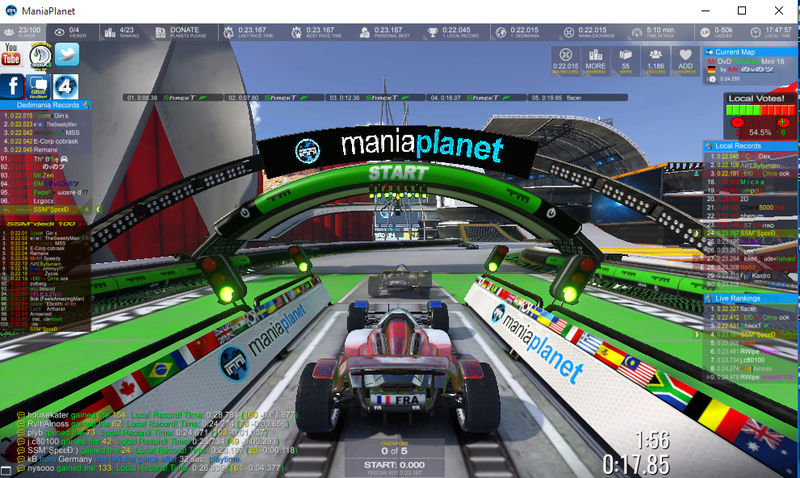The width and height of the screenshot is (800, 478).
Task: Click the TeamSpeak icon
Action: point(40,56)
